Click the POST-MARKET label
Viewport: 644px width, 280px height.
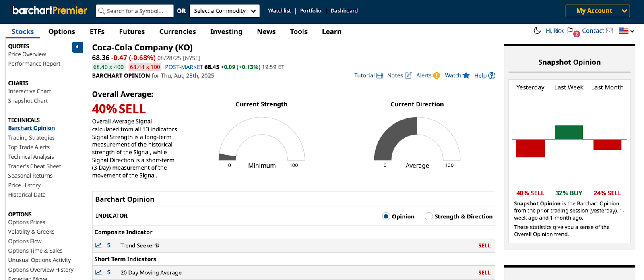coord(184,67)
